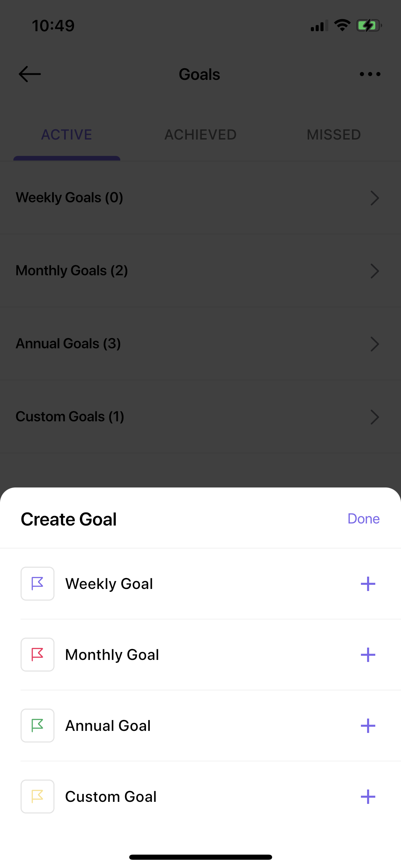Viewport: 401px width, 868px height.
Task: Expand Monthly Goals (2) chevron
Action: pos(375,271)
